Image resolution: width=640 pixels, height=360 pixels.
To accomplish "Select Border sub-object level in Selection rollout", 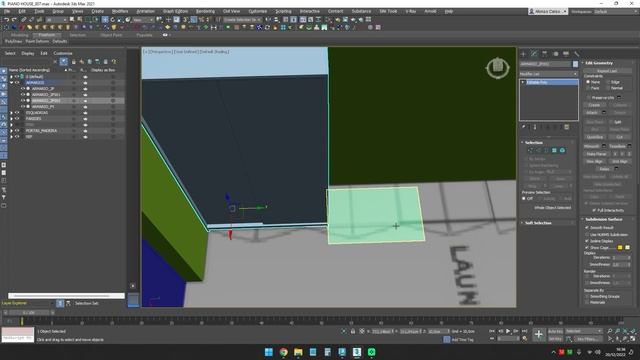I will 546,151.
